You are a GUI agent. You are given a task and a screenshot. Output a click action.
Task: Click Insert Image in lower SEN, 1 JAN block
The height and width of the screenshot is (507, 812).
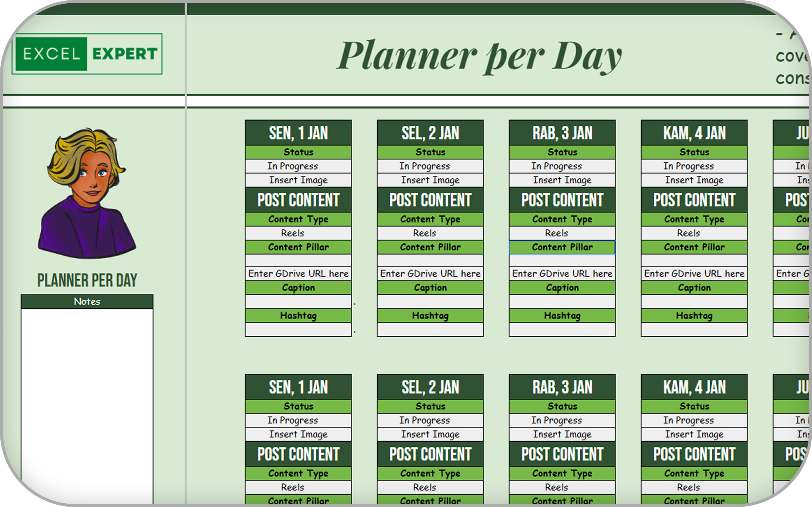click(x=298, y=434)
